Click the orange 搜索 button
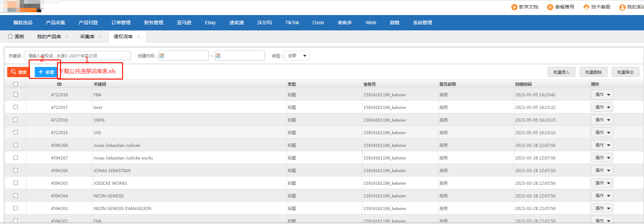 pyautogui.click(x=18, y=72)
